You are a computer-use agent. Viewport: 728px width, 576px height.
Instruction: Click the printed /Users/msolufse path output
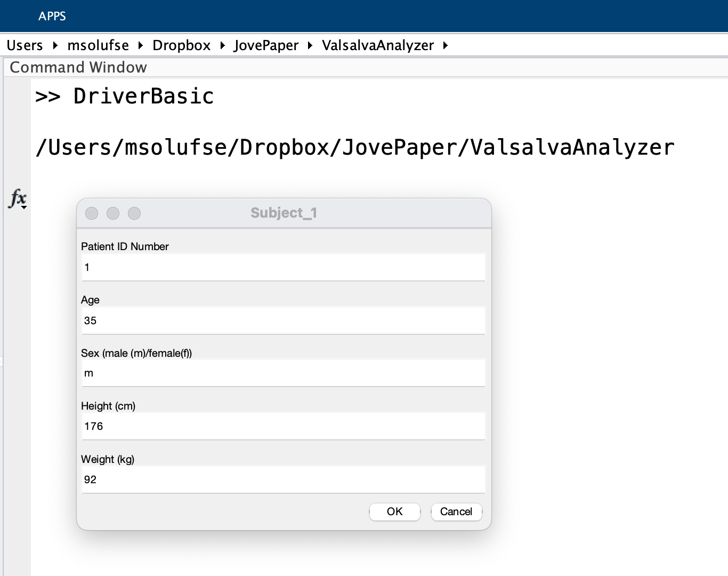pyautogui.click(x=355, y=147)
